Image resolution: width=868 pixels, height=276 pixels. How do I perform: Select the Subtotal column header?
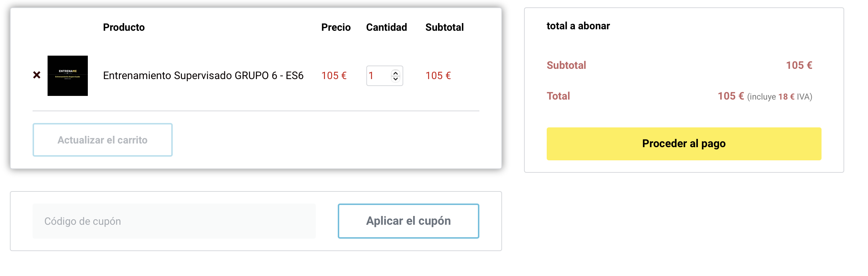[x=445, y=27]
